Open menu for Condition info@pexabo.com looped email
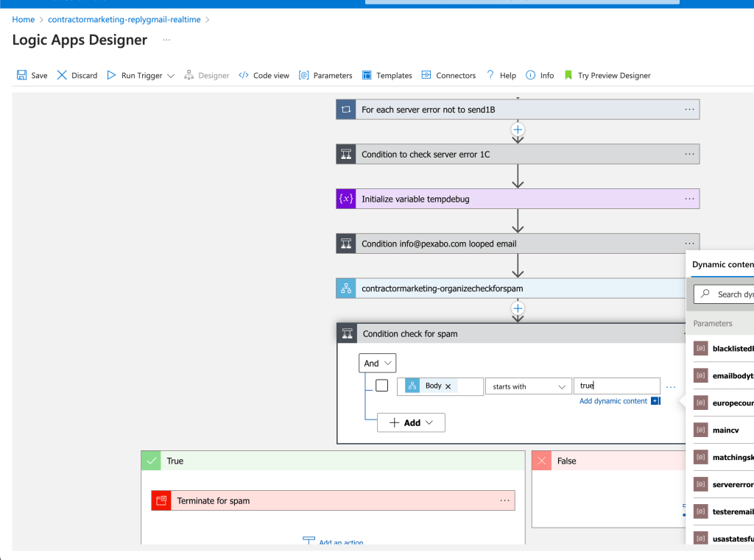This screenshot has width=754, height=560. (x=689, y=244)
